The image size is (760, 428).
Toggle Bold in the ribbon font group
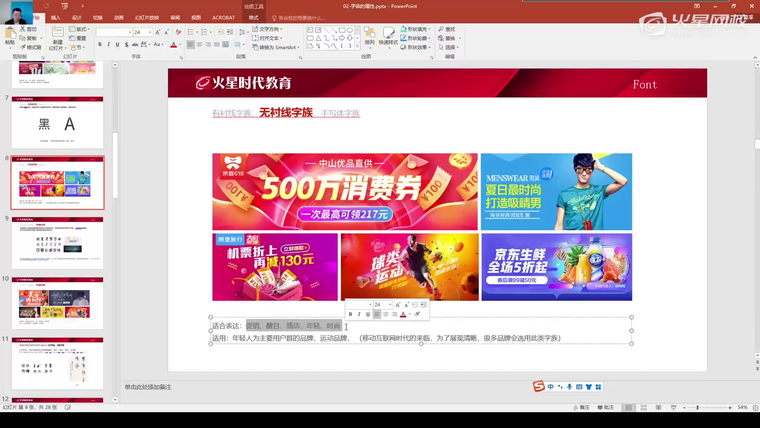point(101,45)
